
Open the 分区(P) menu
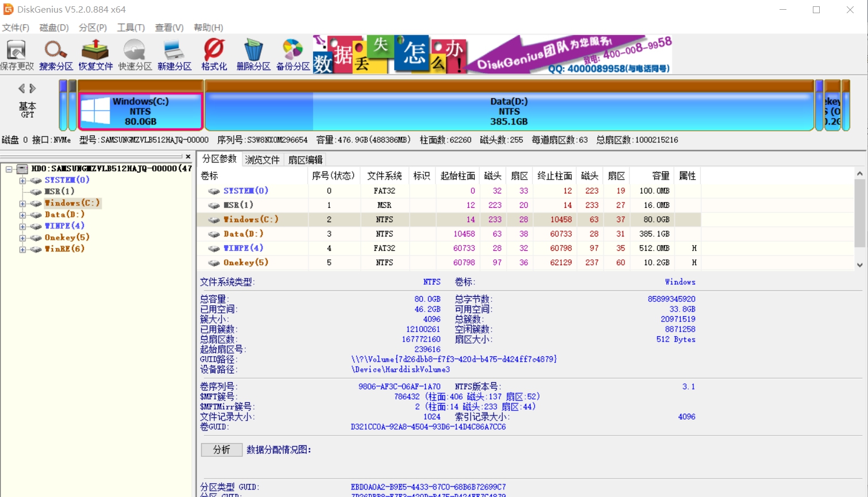coord(92,28)
